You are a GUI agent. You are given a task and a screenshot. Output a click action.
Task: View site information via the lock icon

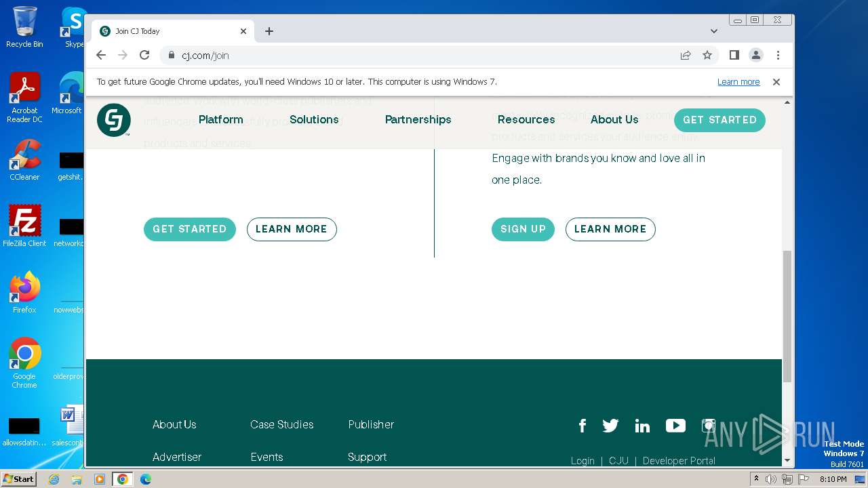tap(171, 56)
